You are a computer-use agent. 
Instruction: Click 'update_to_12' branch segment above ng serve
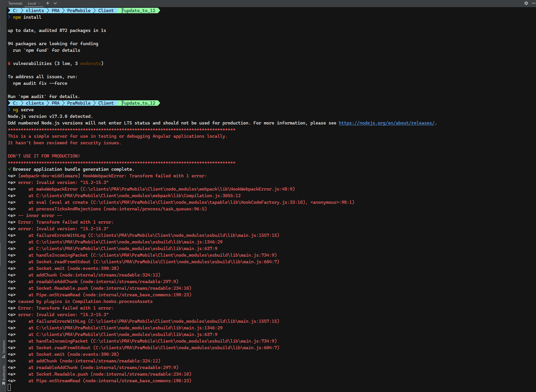139,103
